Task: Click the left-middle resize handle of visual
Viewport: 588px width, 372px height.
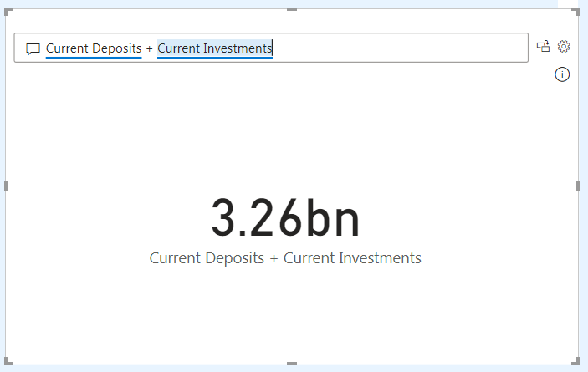Action: tap(6, 186)
